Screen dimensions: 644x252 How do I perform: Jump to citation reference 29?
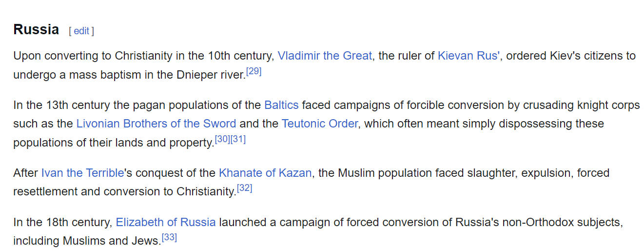[254, 71]
